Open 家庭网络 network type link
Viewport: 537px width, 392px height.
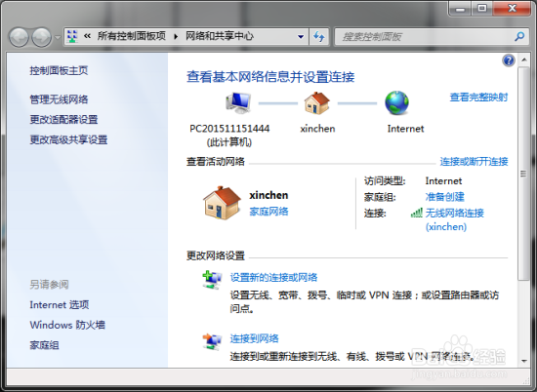pos(268,212)
